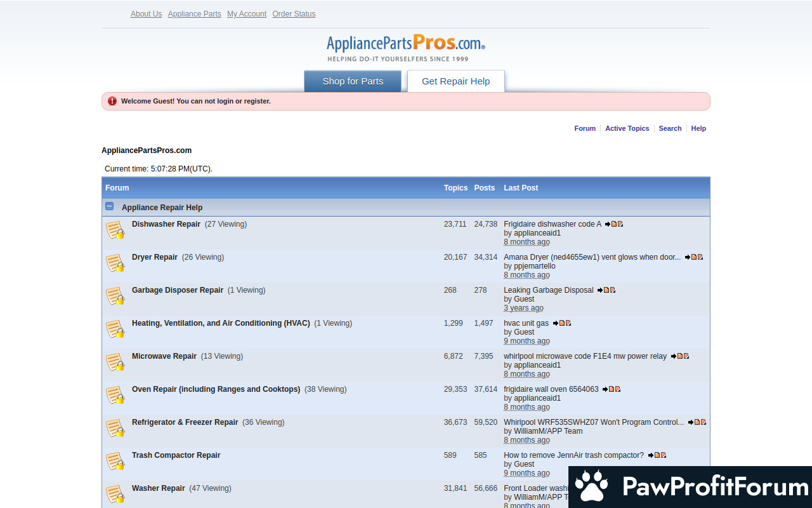Open the Refrigerator & Freezer Repair forum
Screen dimensions: 812x508
point(185,422)
